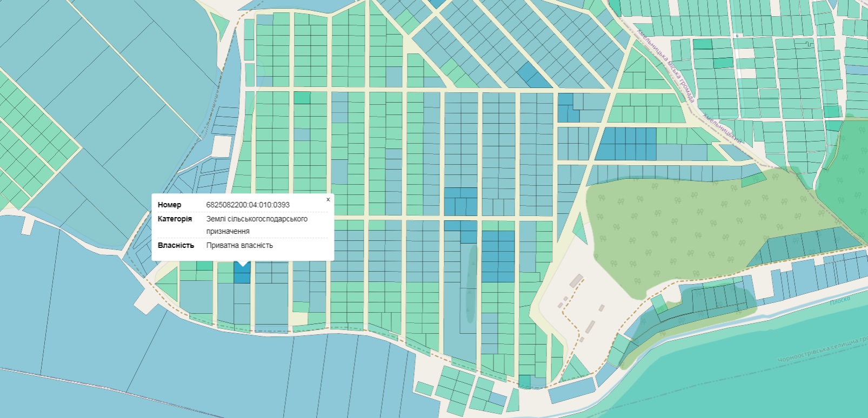868x418 pixels.
Task: Click cadastral number 6825082200:04:010:0393
Action: 248,205
